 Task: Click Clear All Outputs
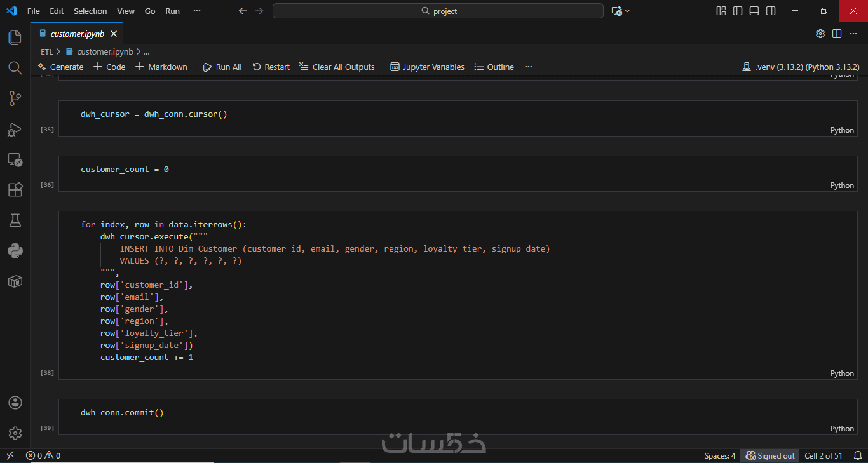point(337,67)
